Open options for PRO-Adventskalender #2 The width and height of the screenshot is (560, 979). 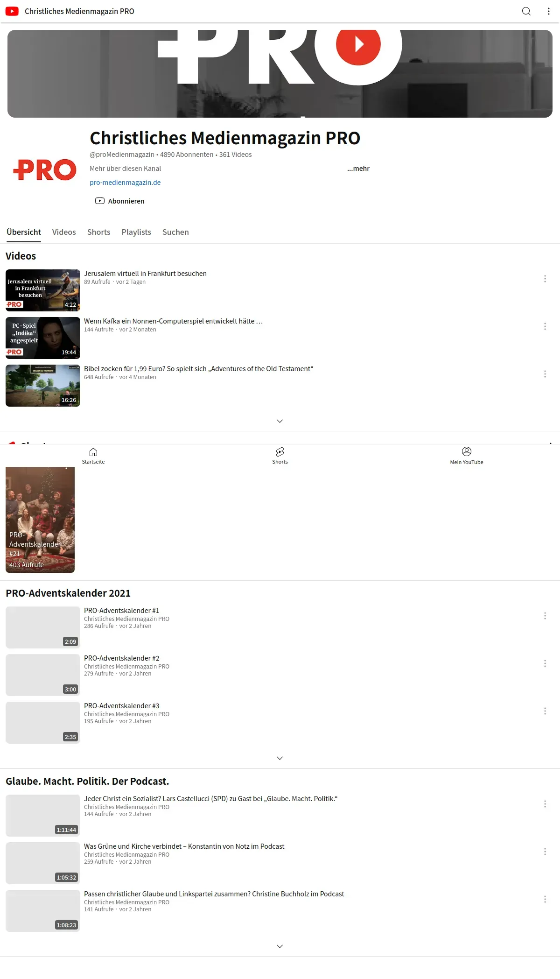point(545,663)
